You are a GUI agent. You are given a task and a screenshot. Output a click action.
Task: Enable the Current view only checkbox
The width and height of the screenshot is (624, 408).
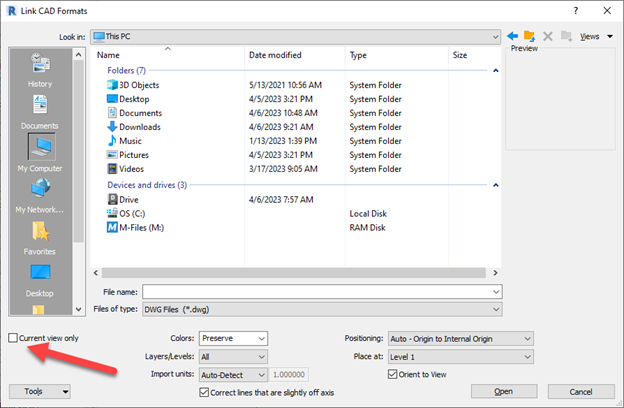point(13,339)
